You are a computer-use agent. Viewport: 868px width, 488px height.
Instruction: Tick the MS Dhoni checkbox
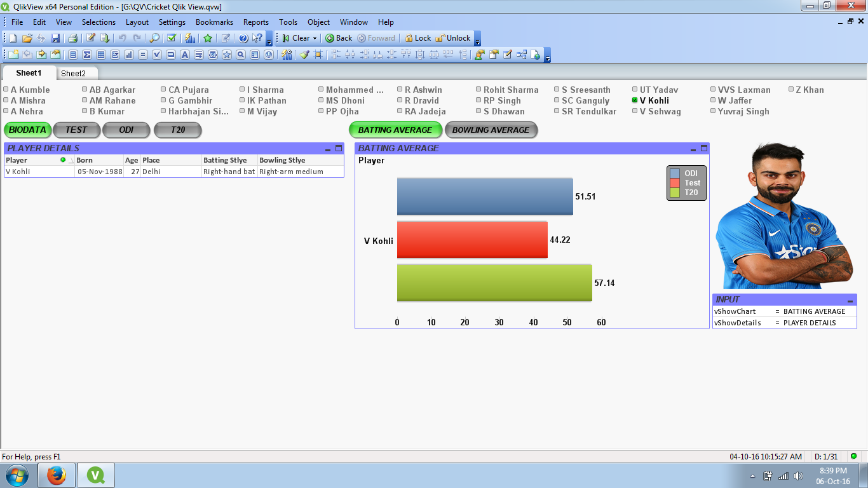tap(322, 100)
